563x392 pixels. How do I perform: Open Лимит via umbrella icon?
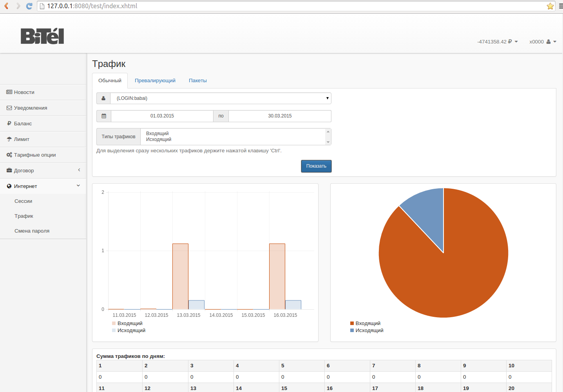(9, 139)
